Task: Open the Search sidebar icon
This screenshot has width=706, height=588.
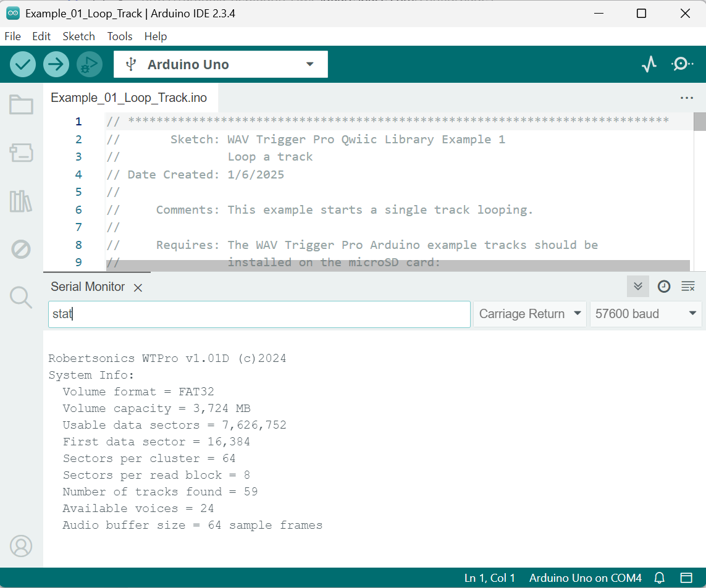Action: 21,298
